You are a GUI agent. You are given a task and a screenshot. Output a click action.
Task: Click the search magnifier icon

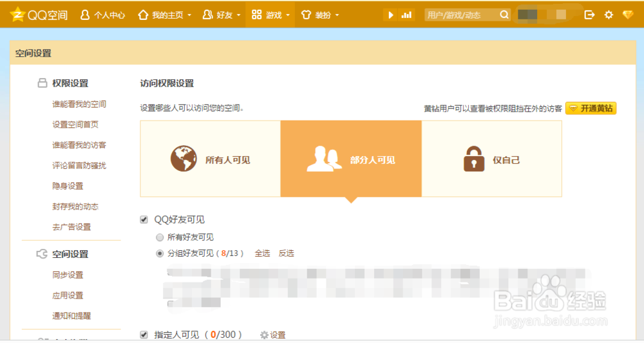(x=504, y=15)
